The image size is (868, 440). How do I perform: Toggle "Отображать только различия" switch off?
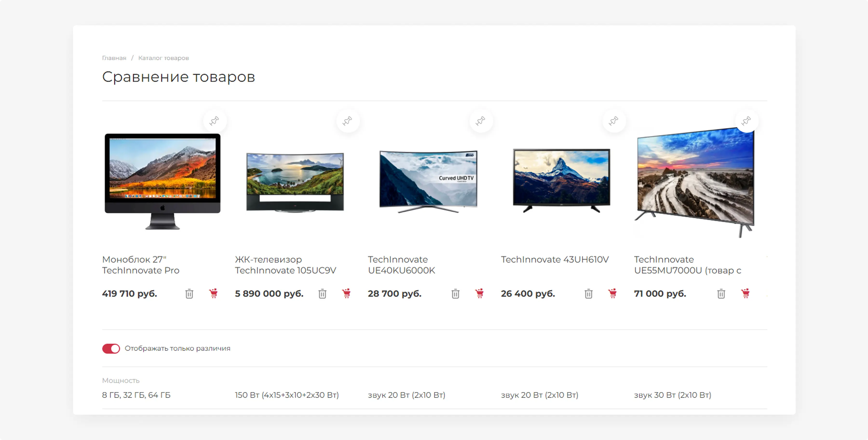pyautogui.click(x=111, y=348)
